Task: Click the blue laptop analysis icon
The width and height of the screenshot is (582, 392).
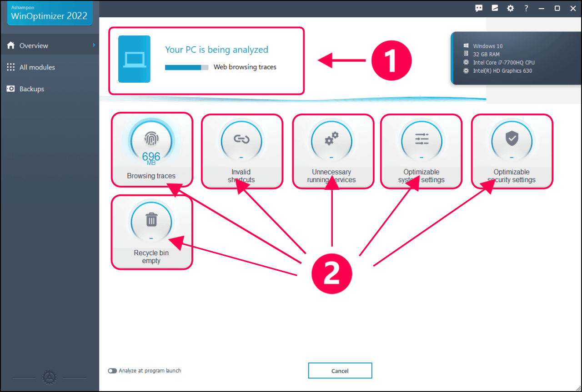Action: click(134, 59)
